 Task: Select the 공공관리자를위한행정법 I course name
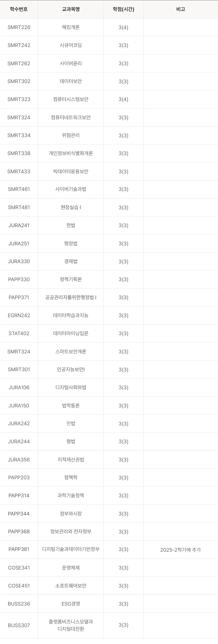[x=71, y=297]
